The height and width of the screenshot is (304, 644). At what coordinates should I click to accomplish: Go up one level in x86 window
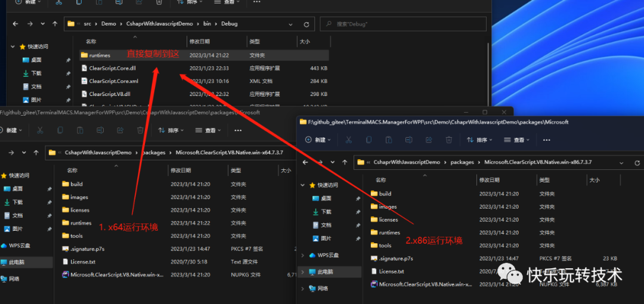coord(345,162)
